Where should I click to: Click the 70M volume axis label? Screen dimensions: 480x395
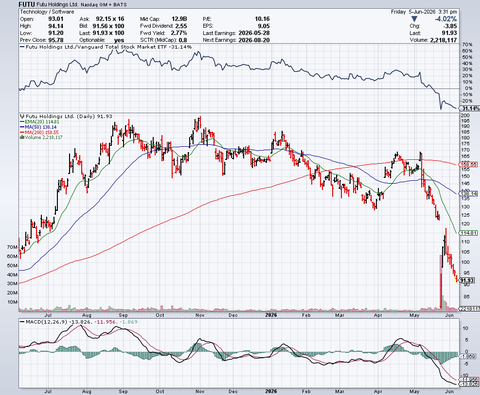(12, 247)
